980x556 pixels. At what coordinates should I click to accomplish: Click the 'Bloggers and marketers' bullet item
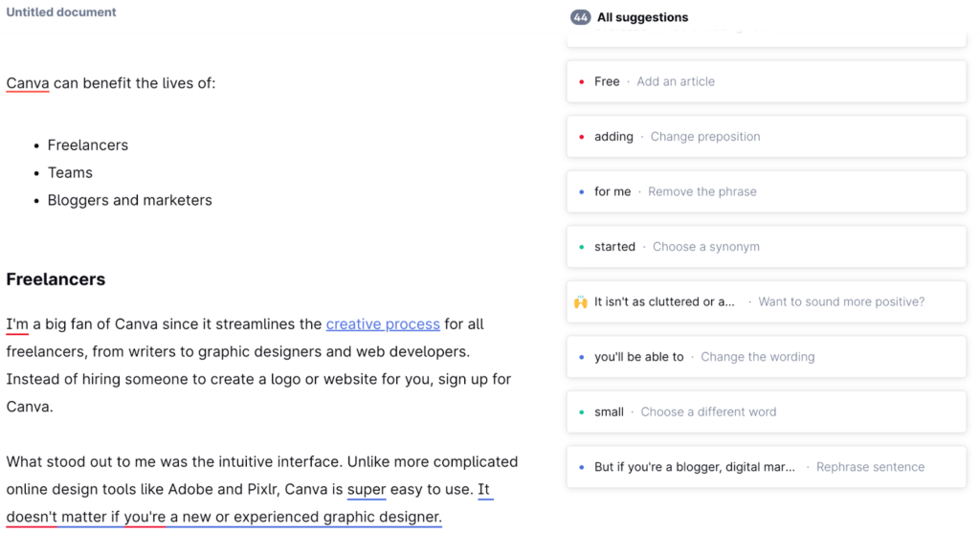point(130,201)
